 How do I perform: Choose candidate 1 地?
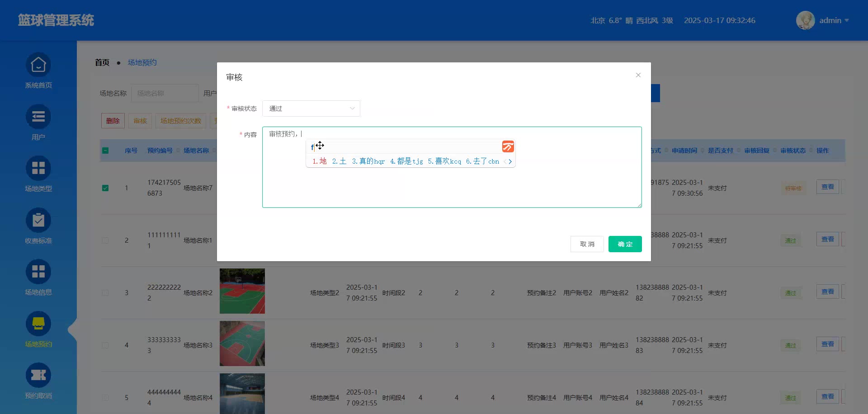tap(320, 161)
